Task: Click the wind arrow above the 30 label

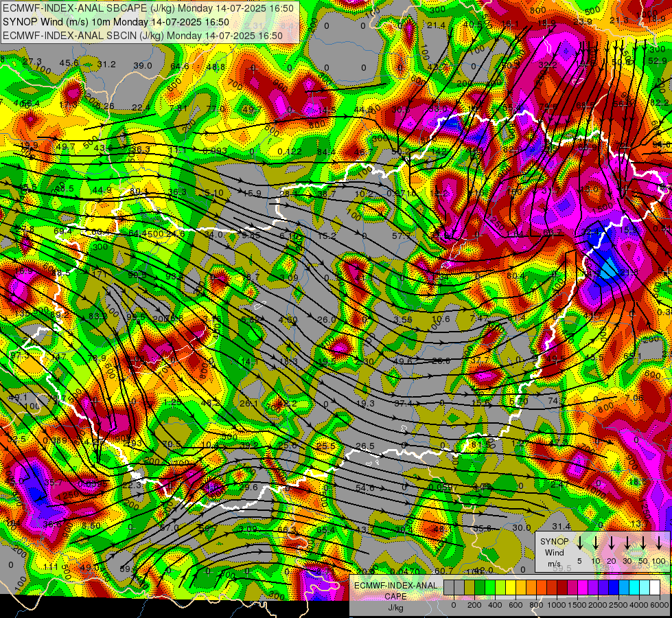Action: [x=627, y=542]
